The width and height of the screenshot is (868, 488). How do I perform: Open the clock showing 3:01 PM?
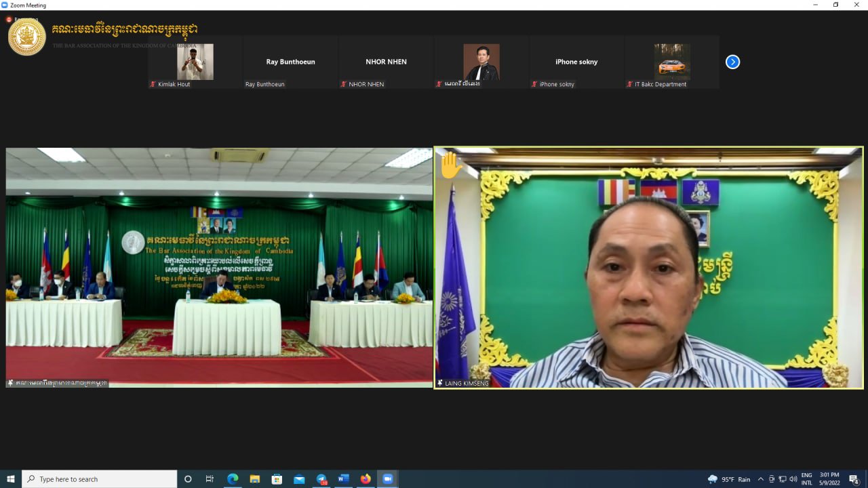(829, 479)
